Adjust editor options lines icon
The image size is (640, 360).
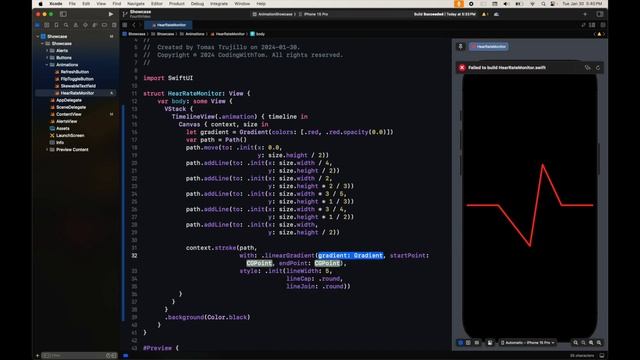coord(592,25)
